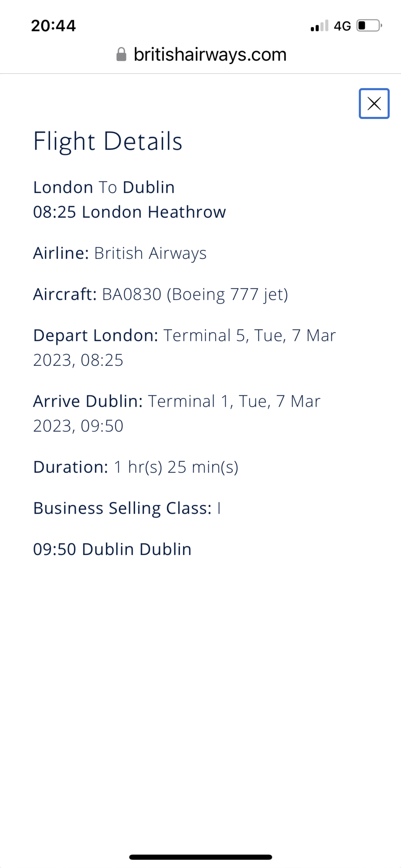The image size is (401, 868).
Task: Select the Duration 1 hr 25 min line
Action: coord(136,467)
